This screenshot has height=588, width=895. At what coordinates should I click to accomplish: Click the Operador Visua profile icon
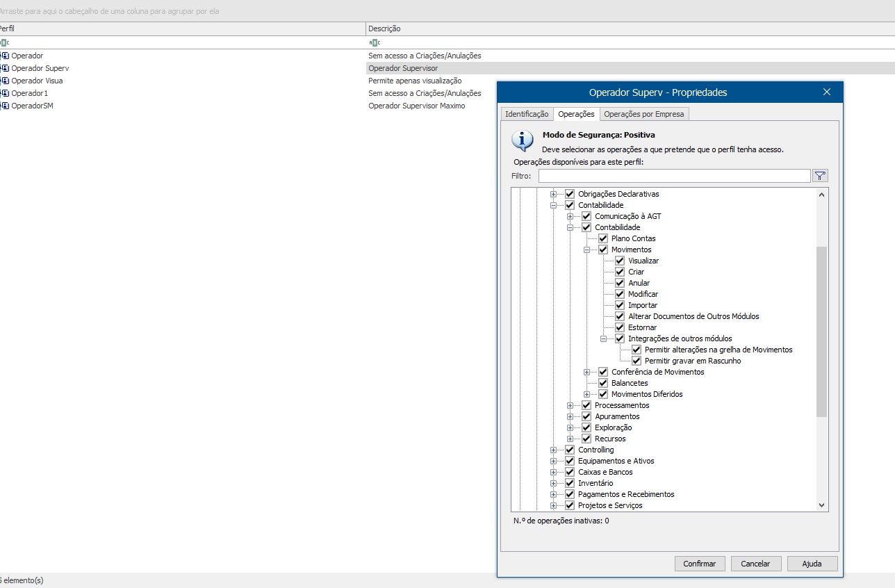[x=4, y=81]
